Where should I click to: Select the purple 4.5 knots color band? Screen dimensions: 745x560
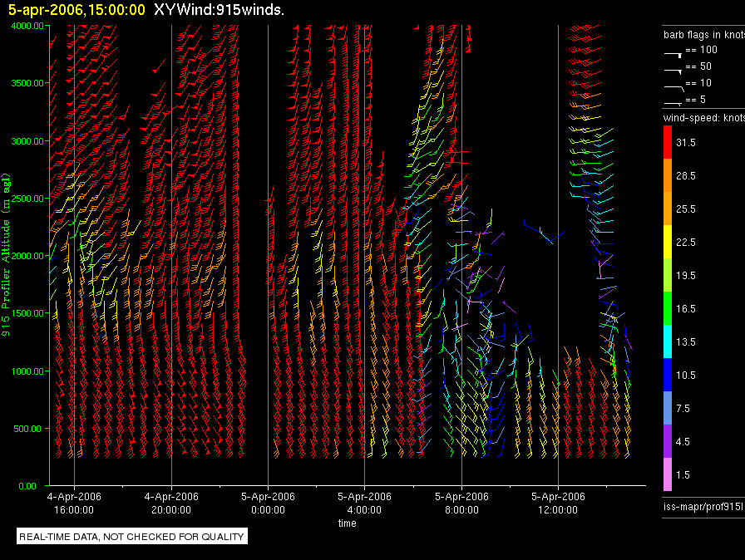coord(669,441)
